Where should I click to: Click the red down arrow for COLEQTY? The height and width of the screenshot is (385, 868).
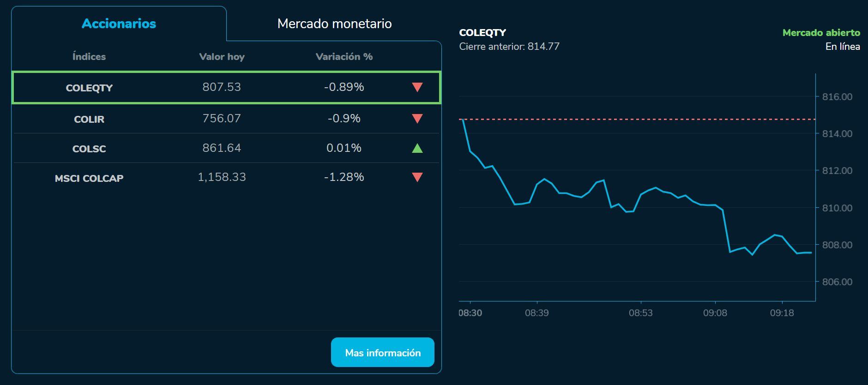coord(417,87)
